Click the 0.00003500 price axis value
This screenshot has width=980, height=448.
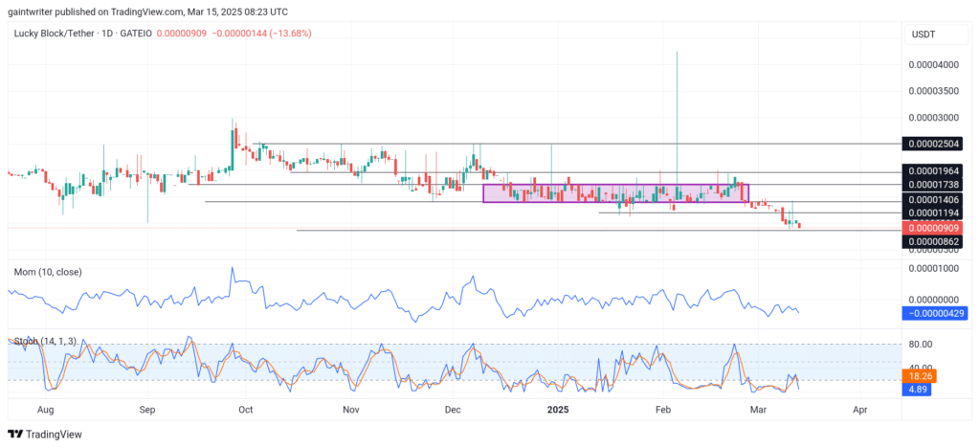point(934,91)
